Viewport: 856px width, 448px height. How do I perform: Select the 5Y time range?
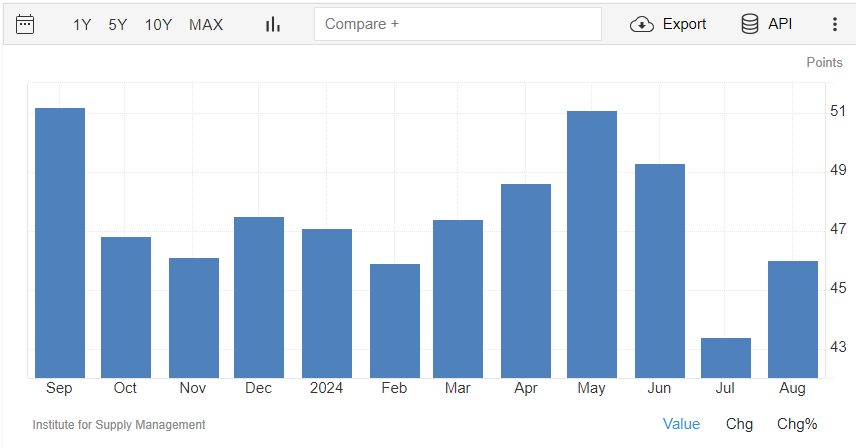point(117,25)
